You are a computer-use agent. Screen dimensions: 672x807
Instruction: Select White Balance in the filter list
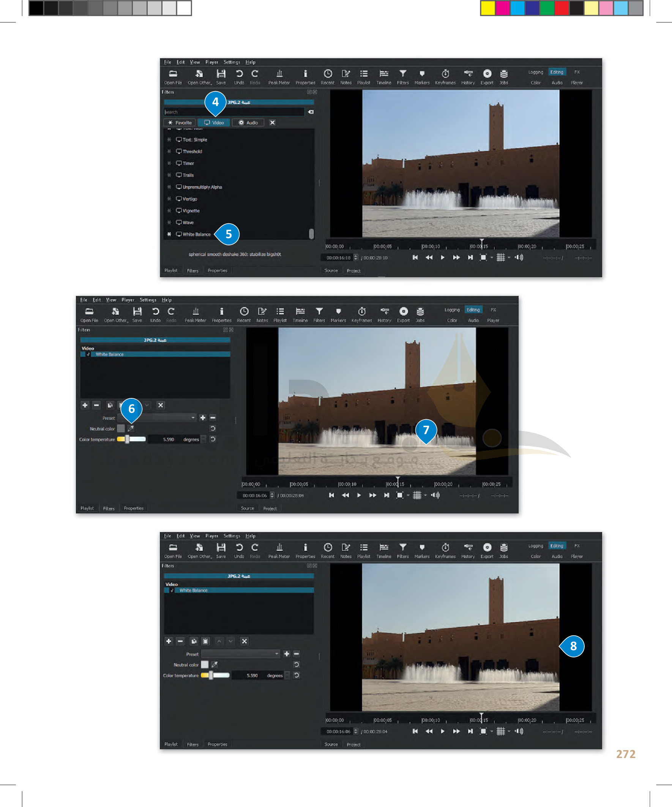click(x=196, y=234)
